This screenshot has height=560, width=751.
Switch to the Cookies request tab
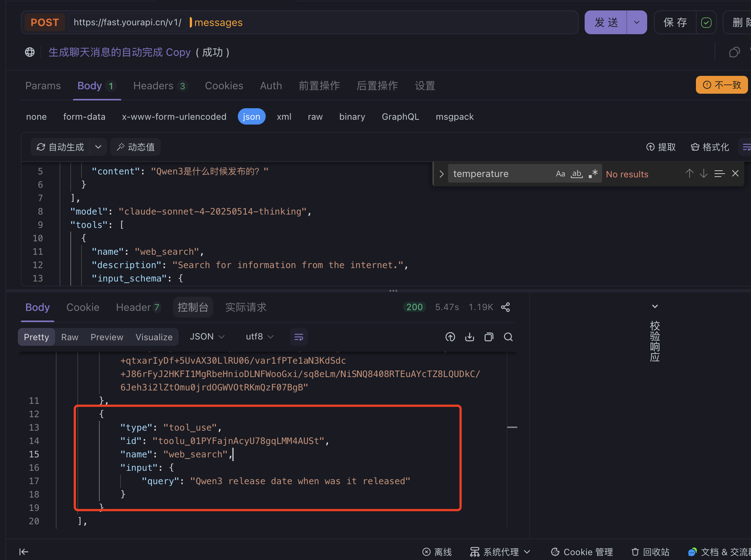224,86
